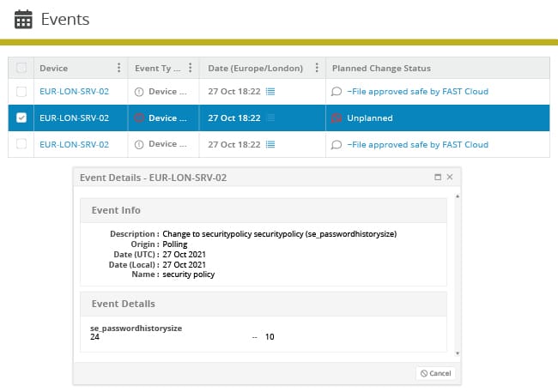The height and width of the screenshot is (392, 558).
Task: Open Date column options menu
Action: point(317,68)
